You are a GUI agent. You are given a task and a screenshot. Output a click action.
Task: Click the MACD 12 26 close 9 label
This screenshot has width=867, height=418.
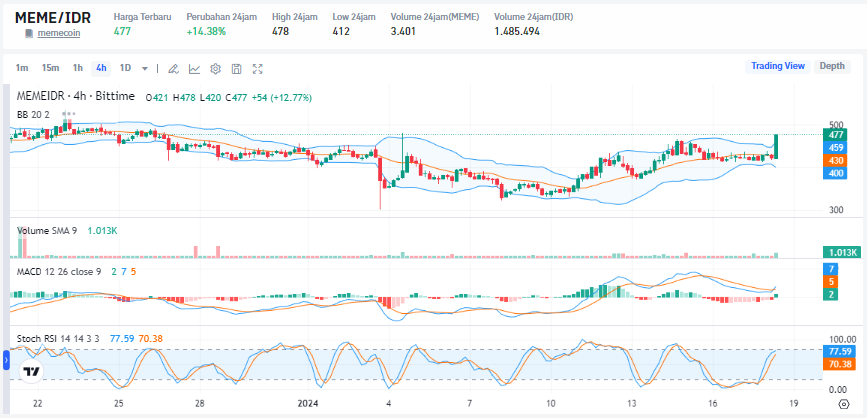[x=59, y=271]
